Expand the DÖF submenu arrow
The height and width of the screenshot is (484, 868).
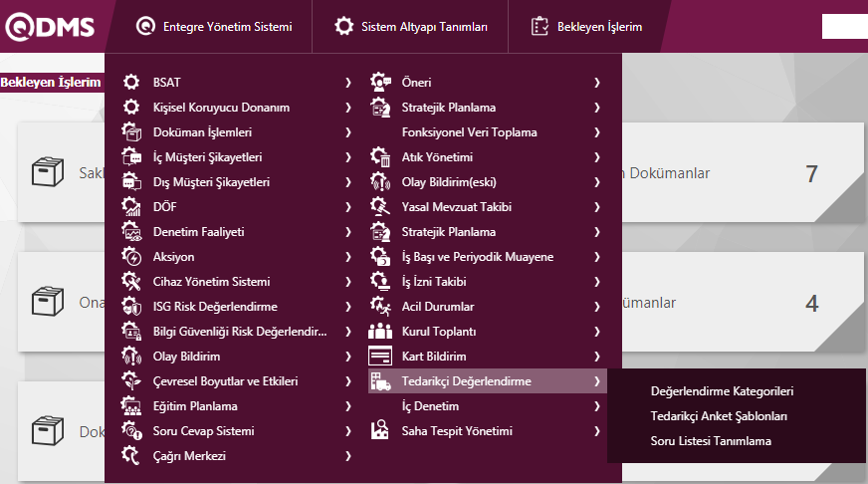(x=347, y=207)
